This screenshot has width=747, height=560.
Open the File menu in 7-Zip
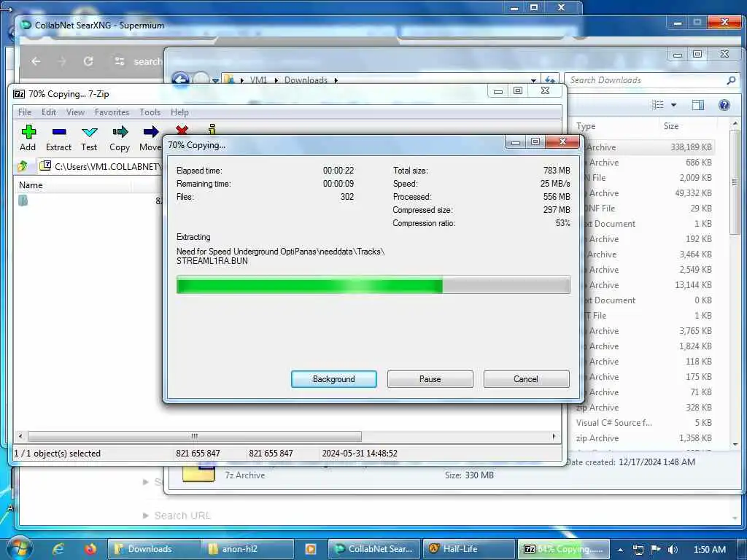tap(25, 112)
